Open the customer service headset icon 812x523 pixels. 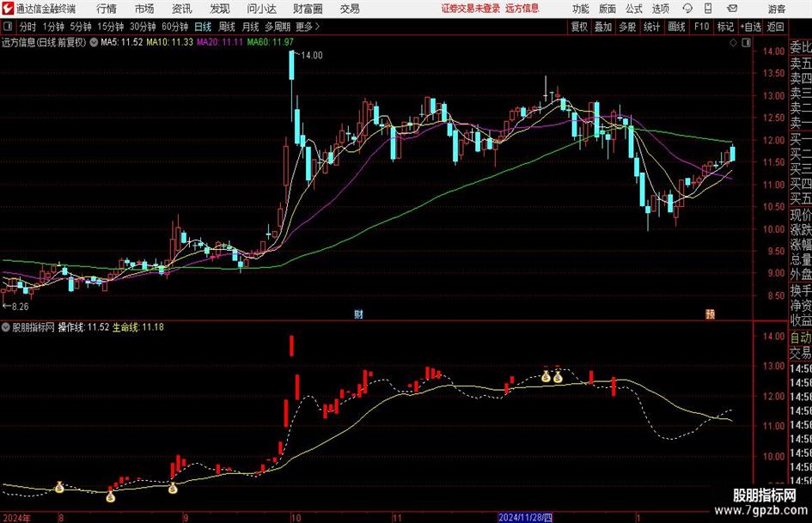(x=687, y=9)
